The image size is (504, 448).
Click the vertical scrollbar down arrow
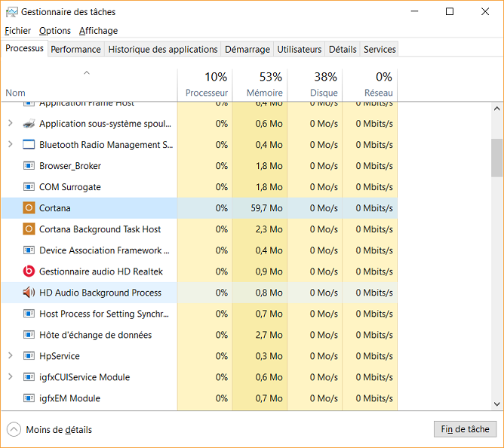[496, 404]
